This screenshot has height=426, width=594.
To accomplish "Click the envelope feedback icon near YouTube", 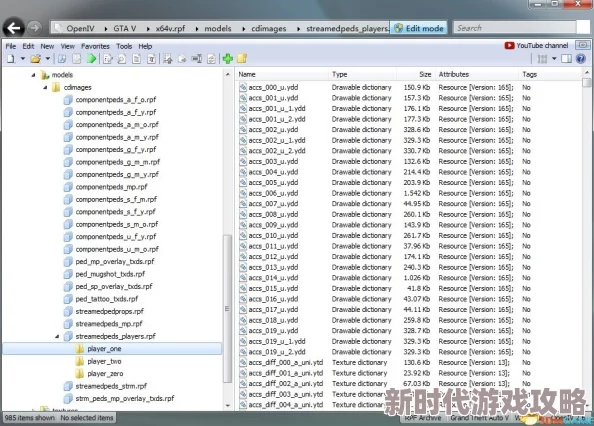I will pyautogui.click(x=582, y=45).
